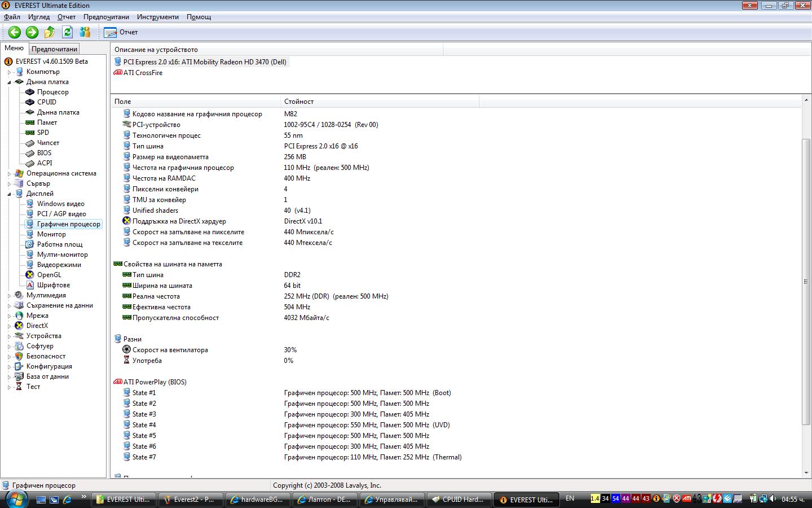Image resolution: width=812 pixels, height=508 pixels.
Task: Click the green Forward arrow toolbar icon
Action: 32,32
